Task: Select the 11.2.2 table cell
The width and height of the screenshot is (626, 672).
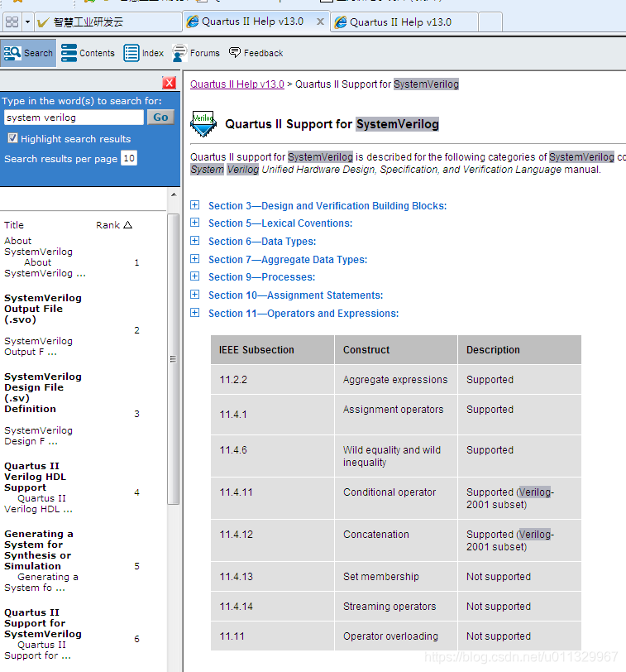Action: (272, 380)
